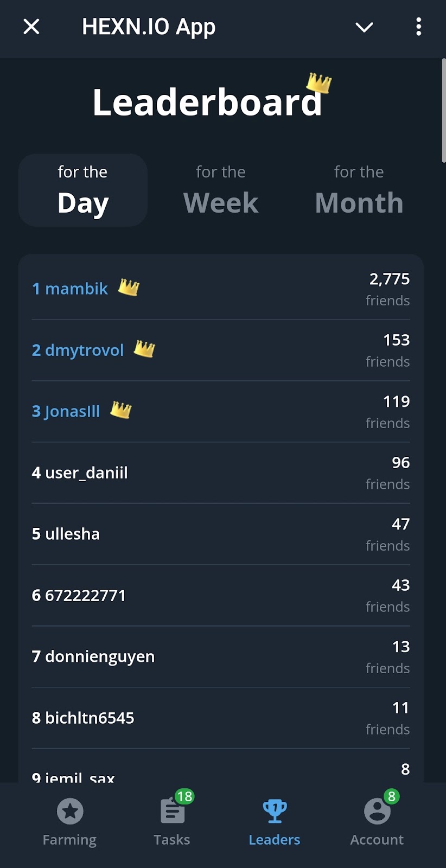The height and width of the screenshot is (868, 446).
Task: Tap the Leaders trophy icon
Action: pyautogui.click(x=275, y=812)
